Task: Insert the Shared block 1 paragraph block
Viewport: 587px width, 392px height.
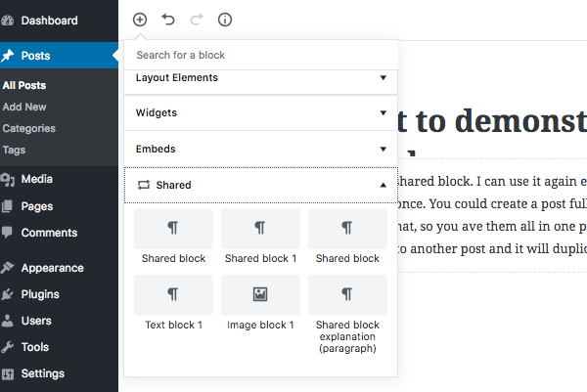Action: point(260,237)
